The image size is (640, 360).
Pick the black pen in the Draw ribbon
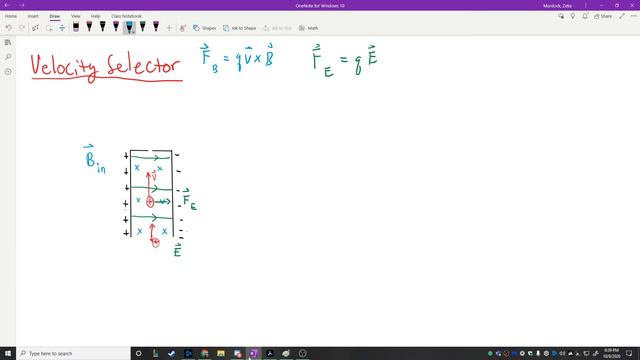(x=103, y=27)
